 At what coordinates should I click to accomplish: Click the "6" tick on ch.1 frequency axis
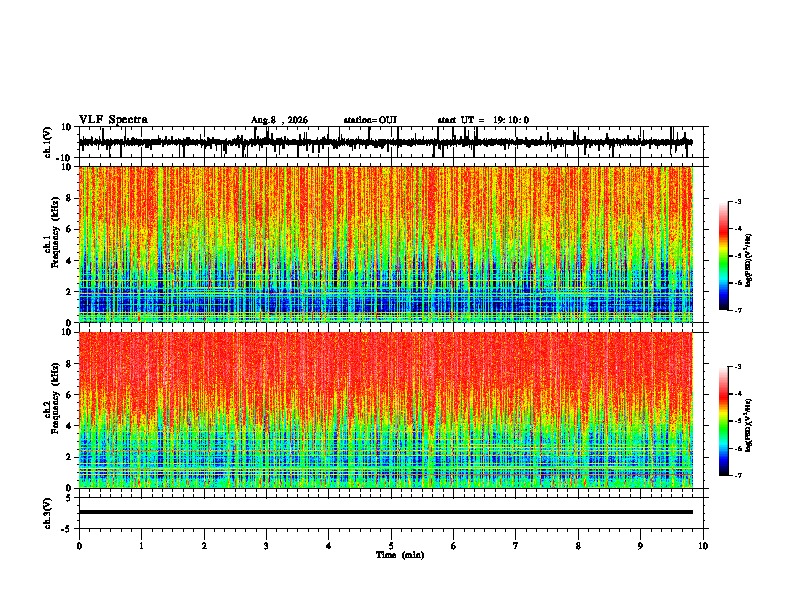click(x=70, y=229)
